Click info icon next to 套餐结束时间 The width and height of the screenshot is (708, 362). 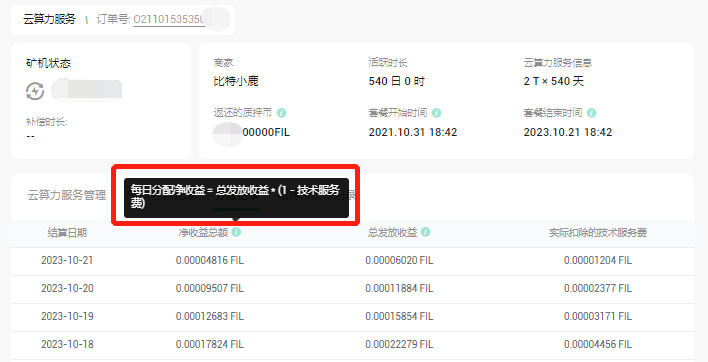[x=591, y=112]
